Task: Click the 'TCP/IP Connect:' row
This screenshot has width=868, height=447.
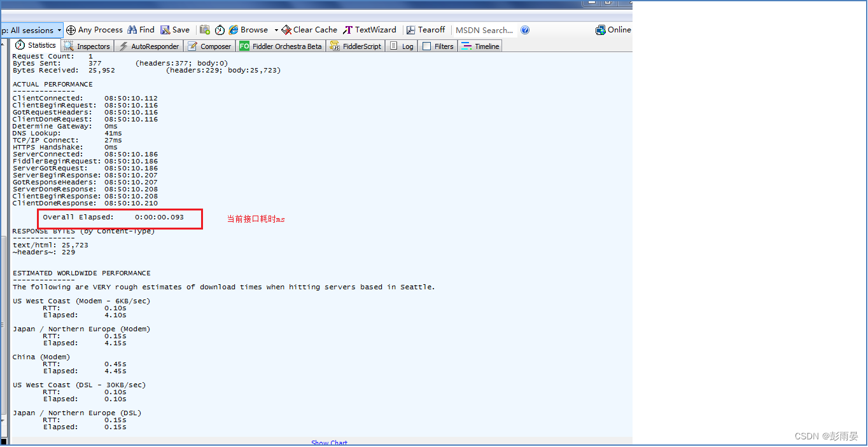Action: click(67, 140)
